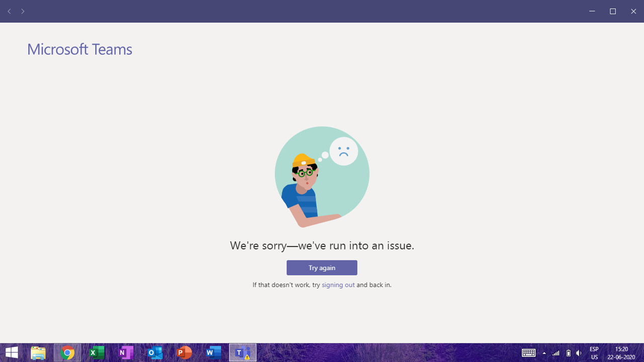Launch Excel from the taskbar

tap(97, 352)
